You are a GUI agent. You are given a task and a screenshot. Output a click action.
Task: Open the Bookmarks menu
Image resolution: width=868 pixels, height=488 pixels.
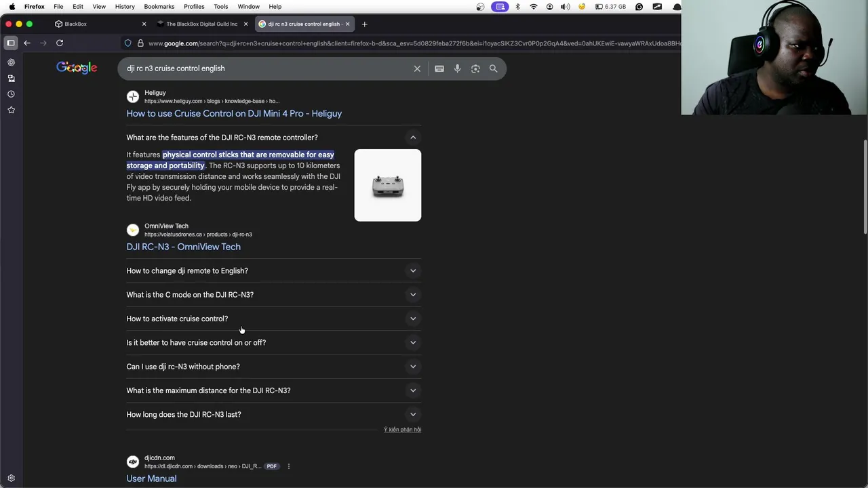click(159, 6)
